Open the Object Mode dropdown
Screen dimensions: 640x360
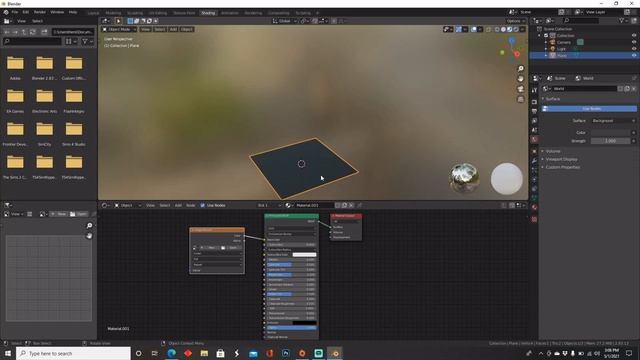[119, 29]
